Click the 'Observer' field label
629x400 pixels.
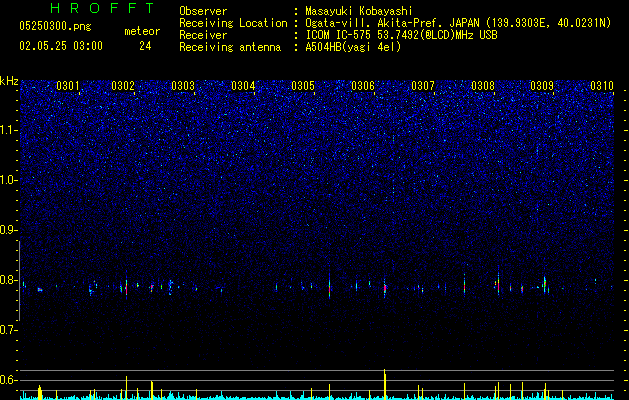click(x=203, y=11)
